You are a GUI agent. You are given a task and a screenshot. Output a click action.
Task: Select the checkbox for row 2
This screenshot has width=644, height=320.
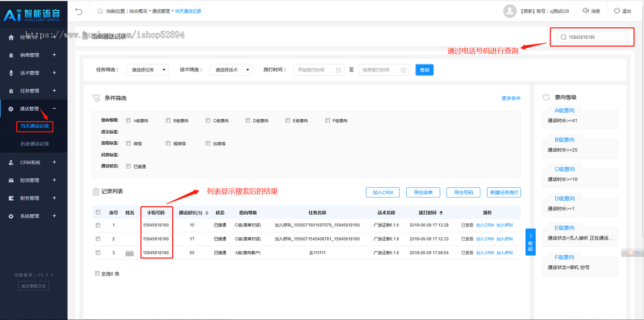point(98,238)
